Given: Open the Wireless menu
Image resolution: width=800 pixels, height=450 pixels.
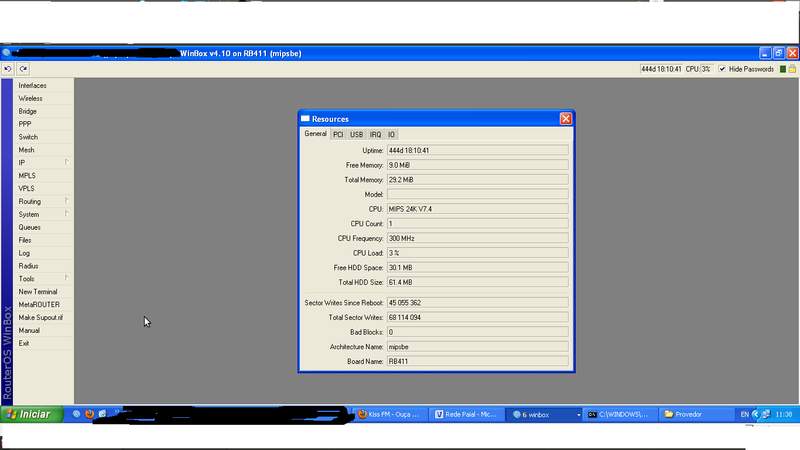Looking at the screenshot, I should click(x=30, y=98).
